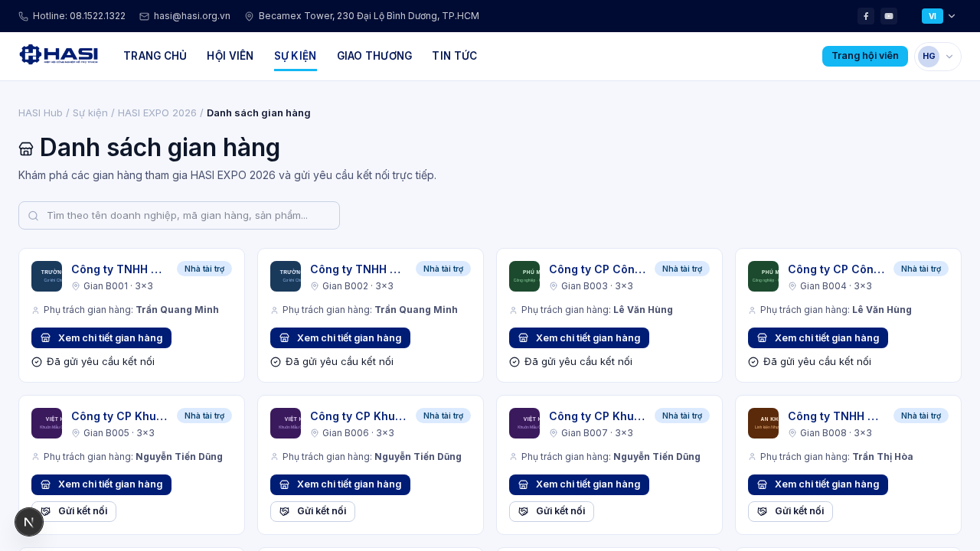This screenshot has width=980, height=551.
Task: Open the VI language dropdown
Action: pyautogui.click(x=939, y=16)
